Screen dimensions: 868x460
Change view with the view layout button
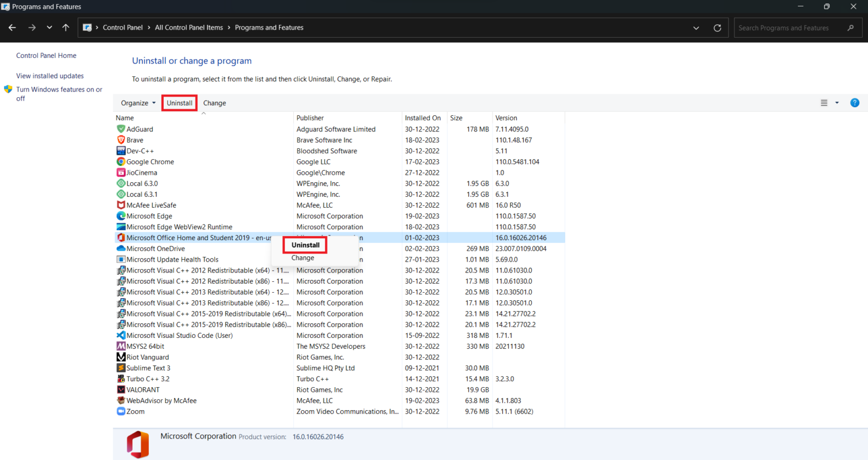pos(824,103)
